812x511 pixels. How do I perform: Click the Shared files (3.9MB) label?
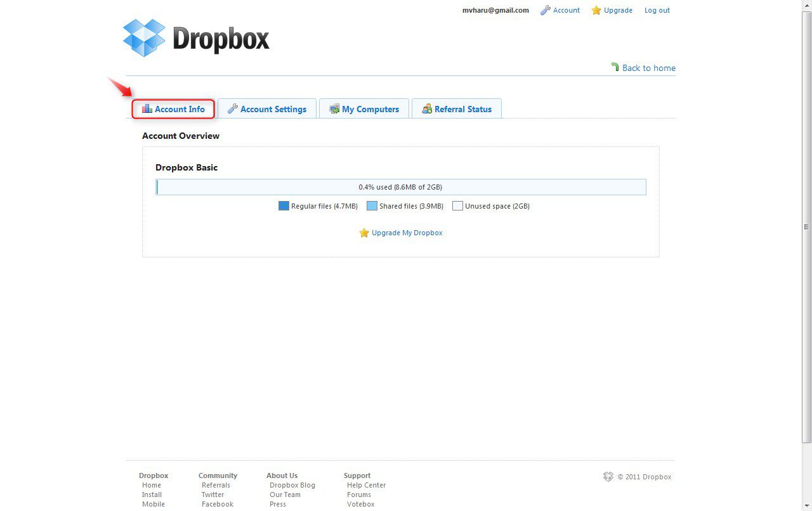[411, 206]
